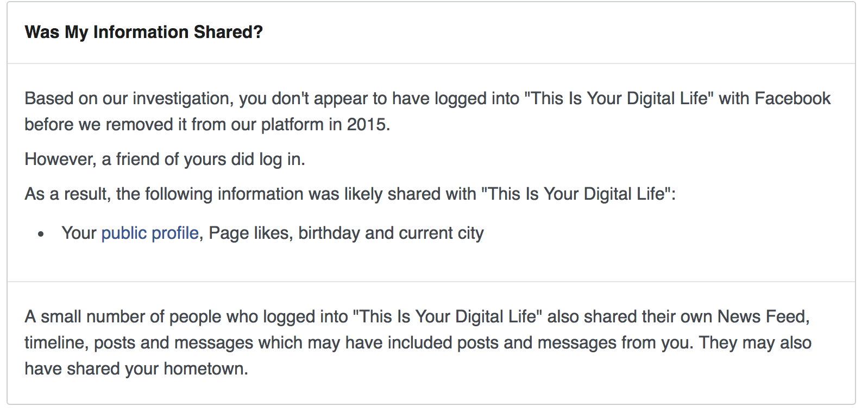Click the "Was My Information Shared?" heading
The image size is (868, 419).
pos(144,33)
